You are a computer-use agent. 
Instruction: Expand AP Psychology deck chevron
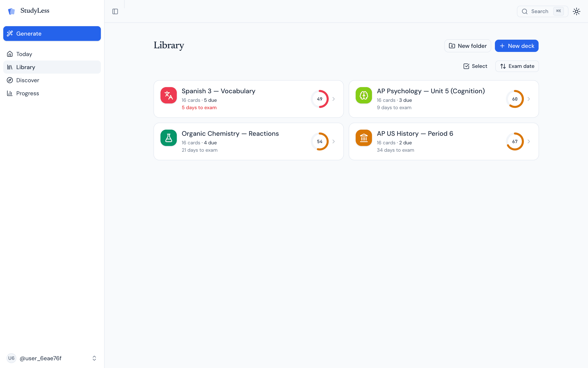[529, 99]
